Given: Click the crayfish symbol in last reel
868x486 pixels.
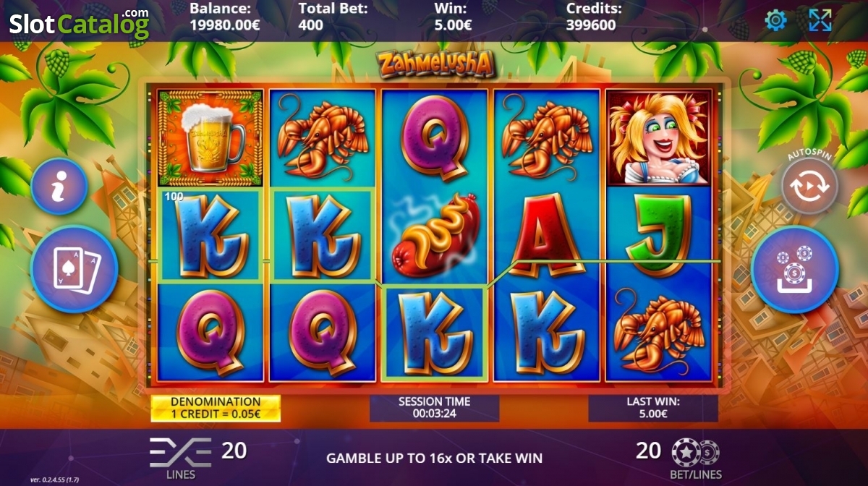Looking at the screenshot, I should tap(658, 332).
